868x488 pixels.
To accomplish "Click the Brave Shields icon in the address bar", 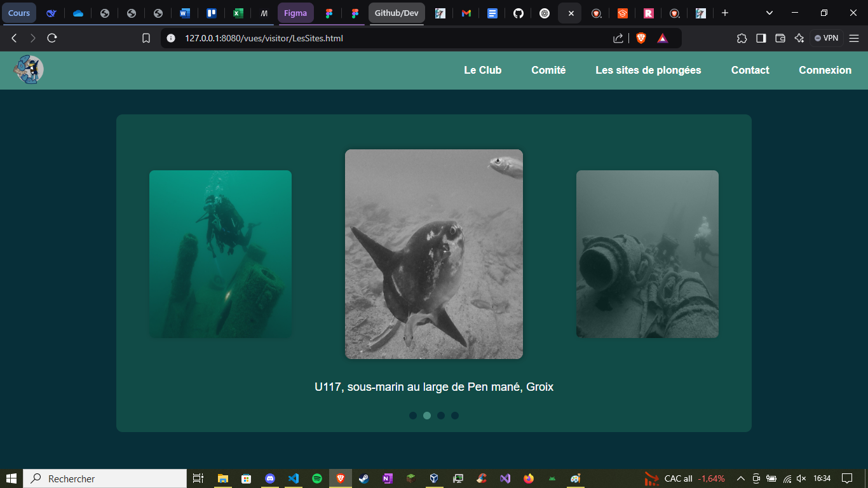I will [x=641, y=37].
